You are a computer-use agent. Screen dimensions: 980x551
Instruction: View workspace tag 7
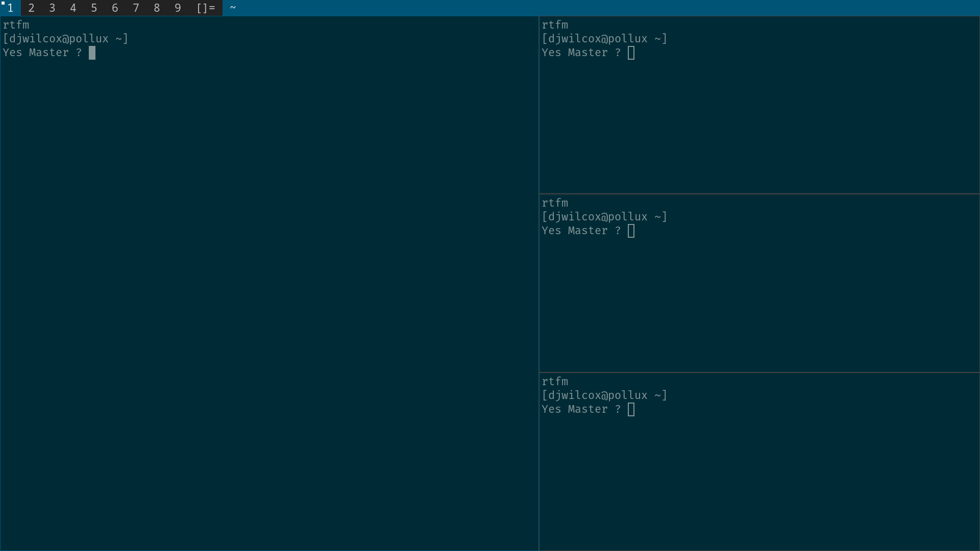[x=136, y=8]
